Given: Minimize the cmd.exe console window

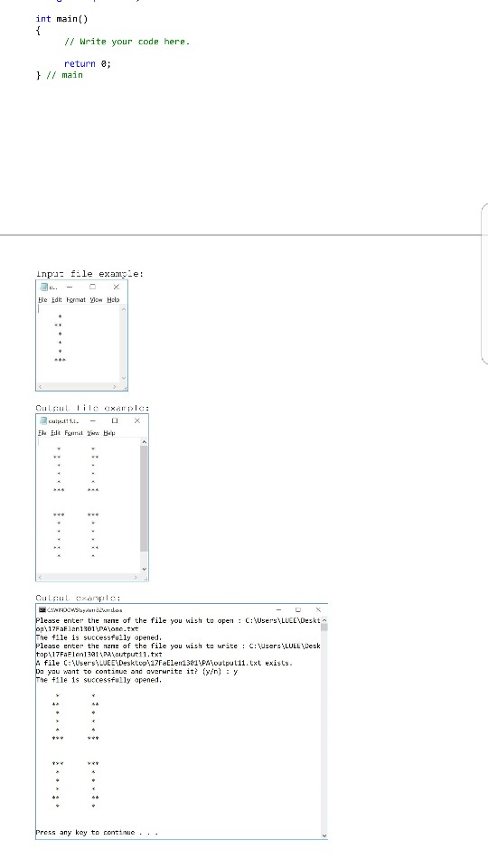Looking at the screenshot, I should [x=279, y=609].
